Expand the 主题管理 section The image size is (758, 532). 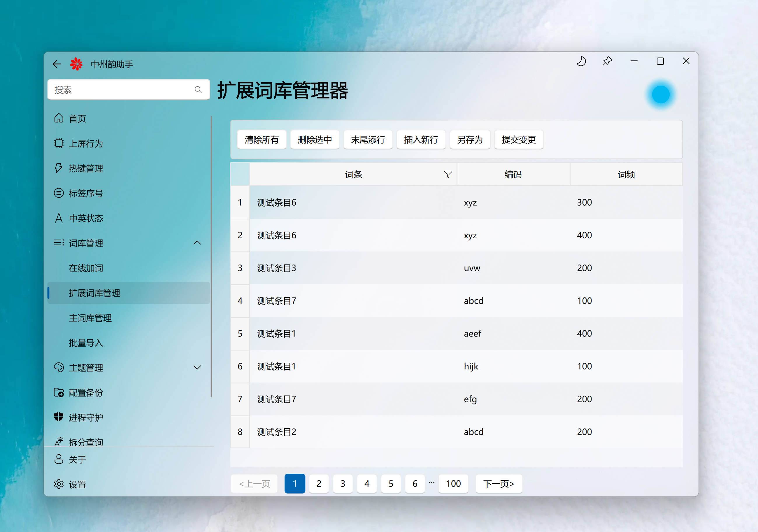coord(197,367)
